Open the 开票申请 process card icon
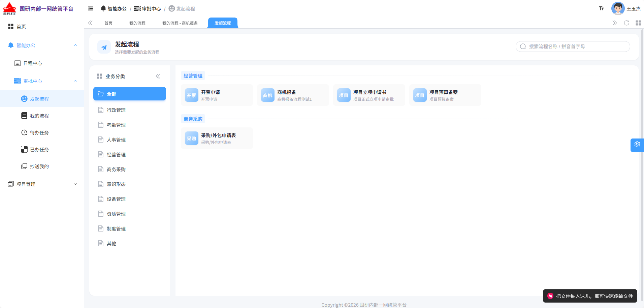This screenshot has height=308, width=644. pos(192,95)
